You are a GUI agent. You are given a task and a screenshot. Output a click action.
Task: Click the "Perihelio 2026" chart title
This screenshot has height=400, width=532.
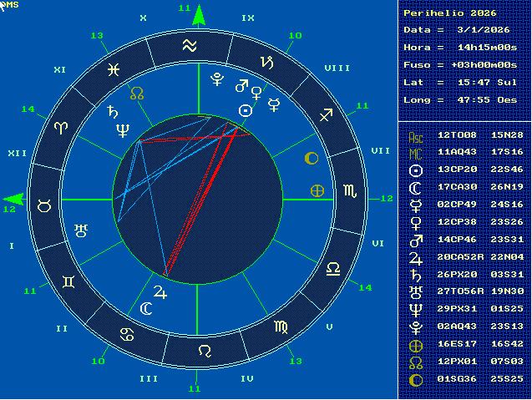[x=449, y=13]
